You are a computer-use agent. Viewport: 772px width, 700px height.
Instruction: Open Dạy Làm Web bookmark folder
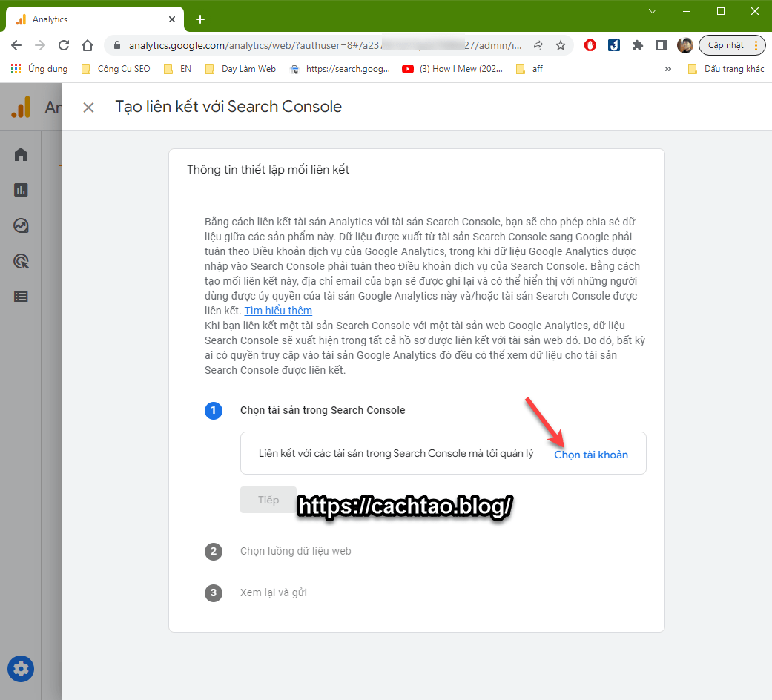pyautogui.click(x=240, y=69)
